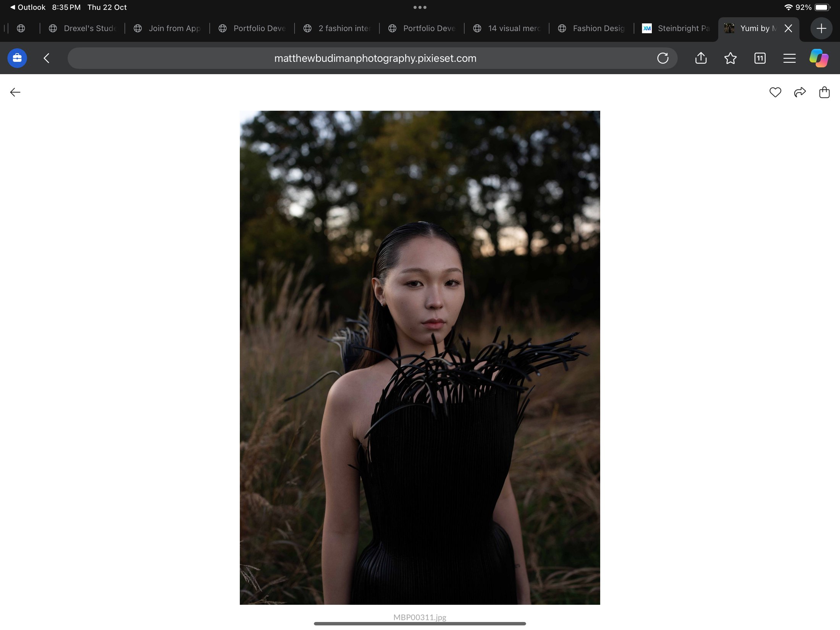
Task: Return to Outlook via status bar
Action: coord(28,7)
